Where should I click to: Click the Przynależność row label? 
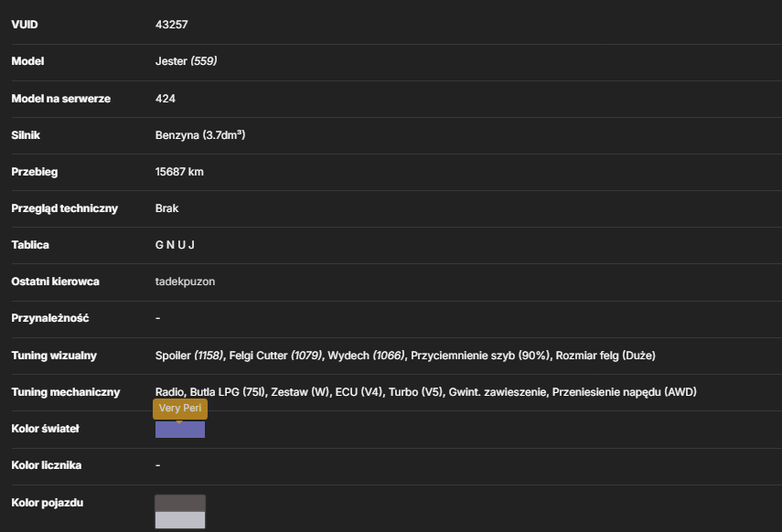point(50,318)
